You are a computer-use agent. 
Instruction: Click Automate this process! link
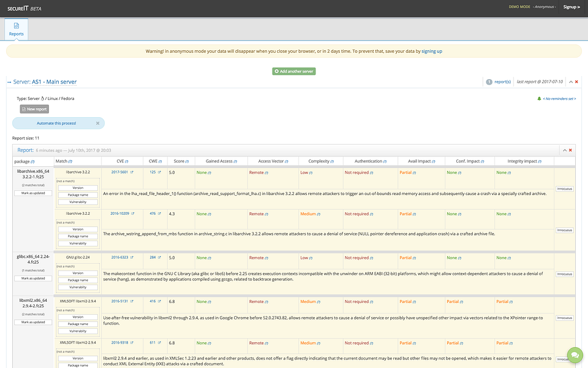[x=56, y=123]
